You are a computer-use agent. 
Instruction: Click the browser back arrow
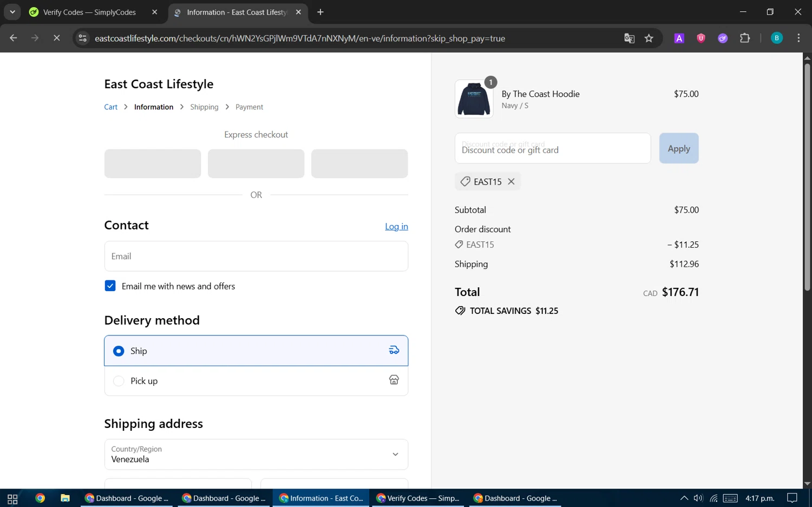[x=14, y=38]
